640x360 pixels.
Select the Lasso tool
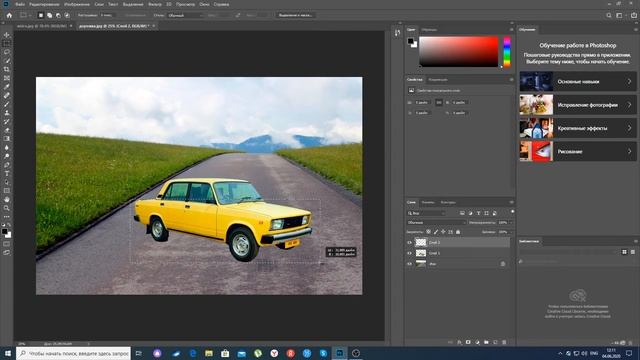[7, 52]
